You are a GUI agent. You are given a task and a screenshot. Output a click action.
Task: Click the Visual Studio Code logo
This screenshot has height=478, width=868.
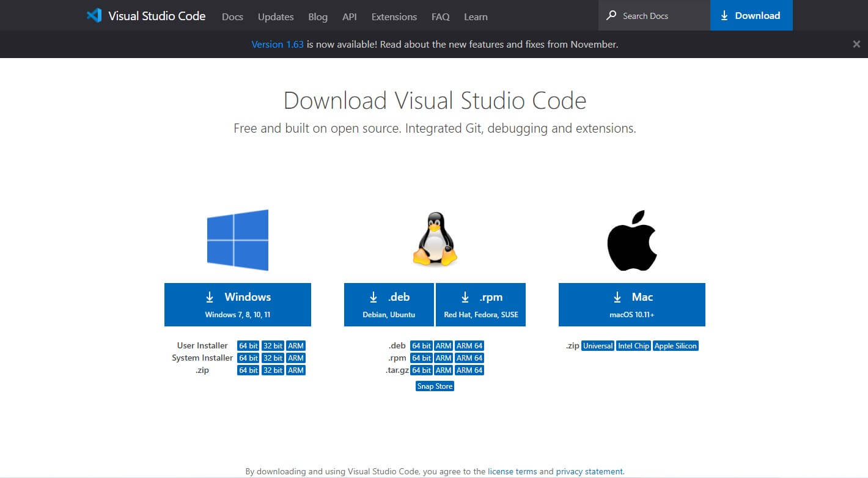(95, 16)
